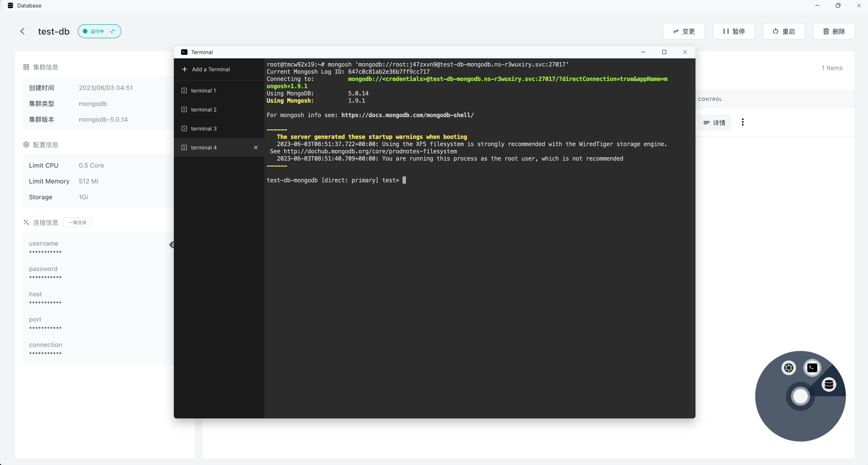
Task: Click the central white floating wheel button
Action: (800, 396)
